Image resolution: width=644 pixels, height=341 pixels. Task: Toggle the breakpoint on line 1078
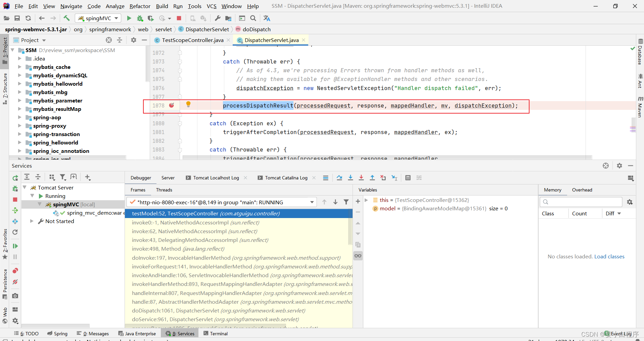[x=172, y=105]
